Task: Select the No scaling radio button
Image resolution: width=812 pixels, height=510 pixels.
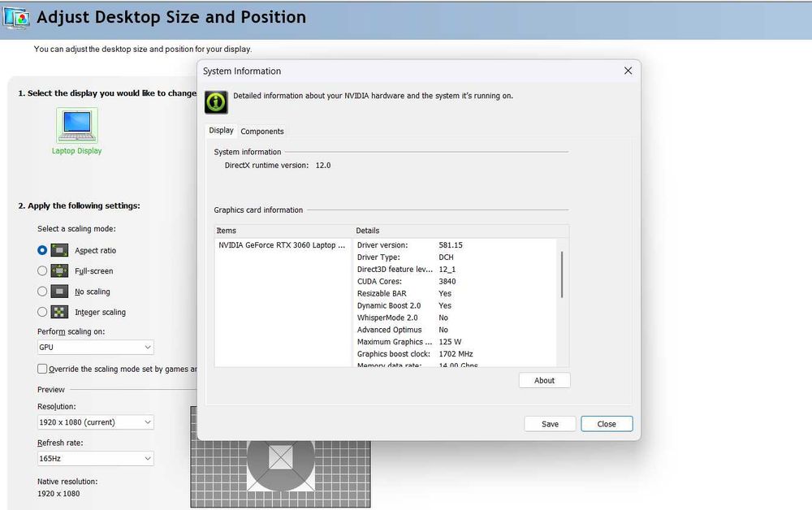Action: 42,292
